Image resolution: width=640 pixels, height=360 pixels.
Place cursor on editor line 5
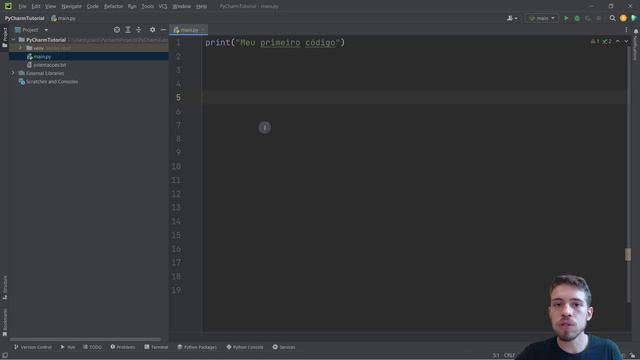pos(414,98)
